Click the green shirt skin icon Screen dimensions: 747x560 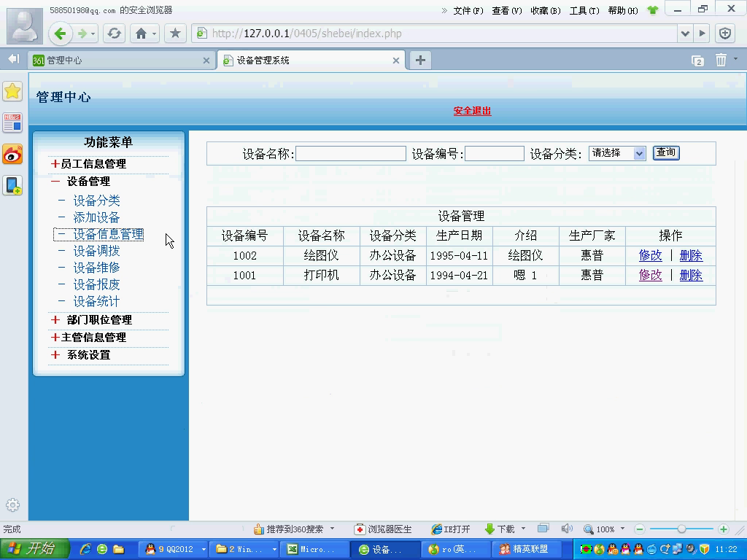coord(652,10)
